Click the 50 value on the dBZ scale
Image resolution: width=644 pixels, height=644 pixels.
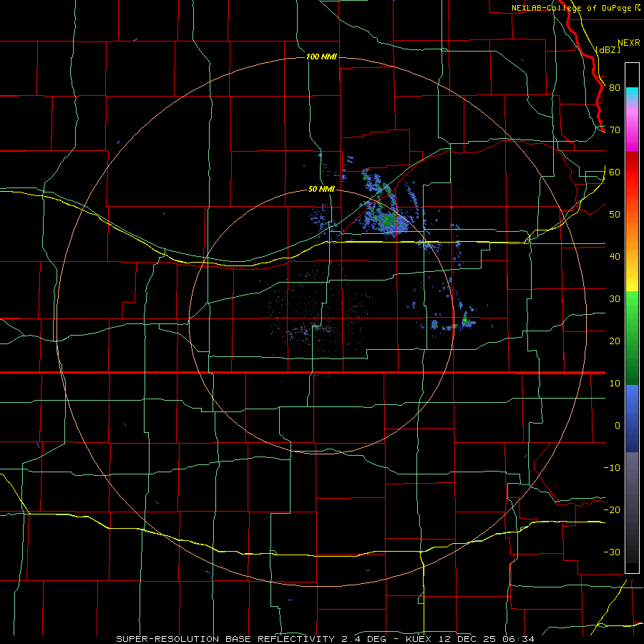[615, 215]
